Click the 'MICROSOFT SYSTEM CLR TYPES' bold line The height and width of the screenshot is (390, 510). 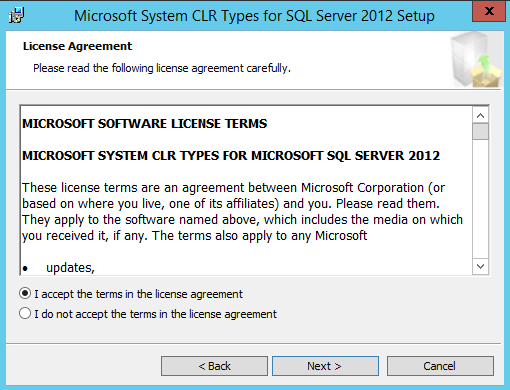click(231, 156)
